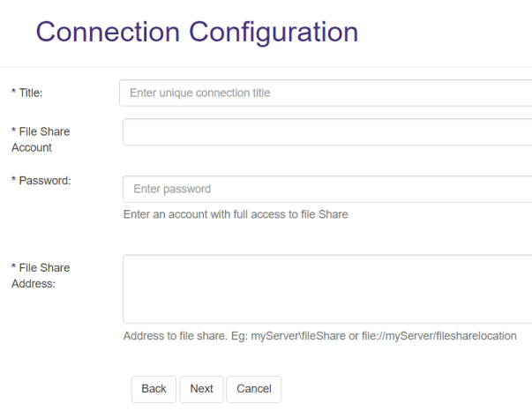532x411 pixels.
Task: Cancel the connection configuration
Action: (253, 389)
